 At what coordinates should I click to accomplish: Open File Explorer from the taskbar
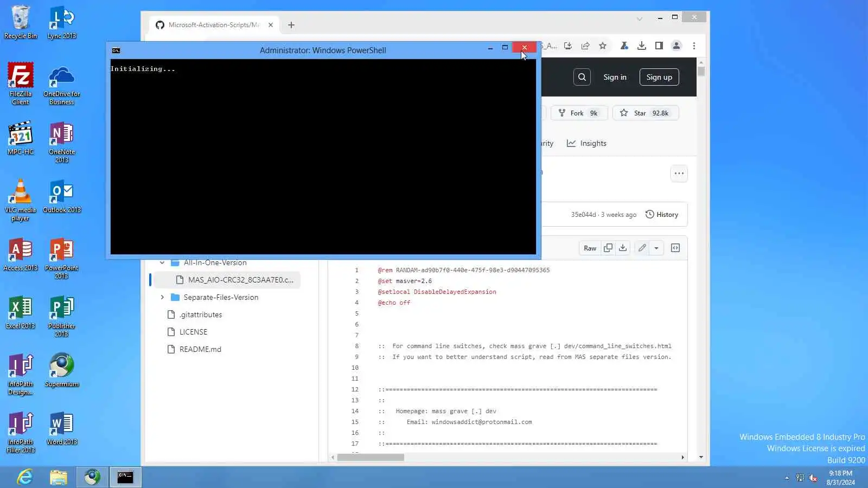point(59,477)
